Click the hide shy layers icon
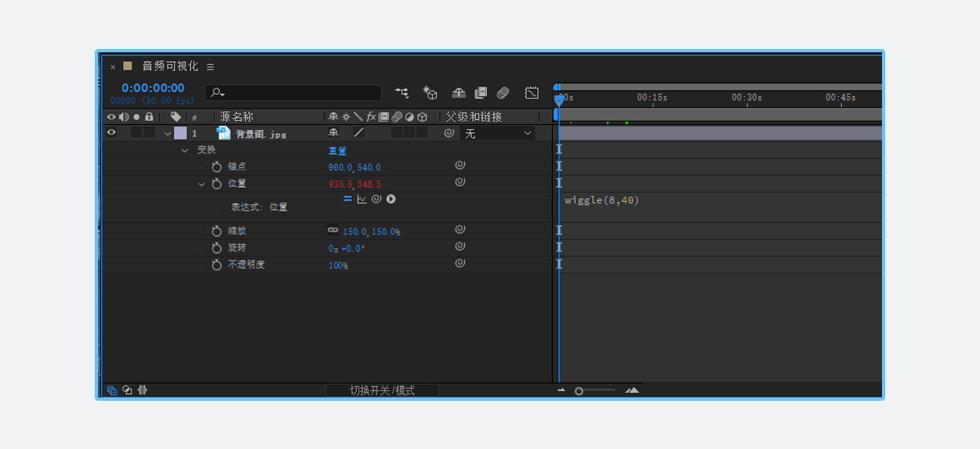The height and width of the screenshot is (449, 980). point(459,93)
